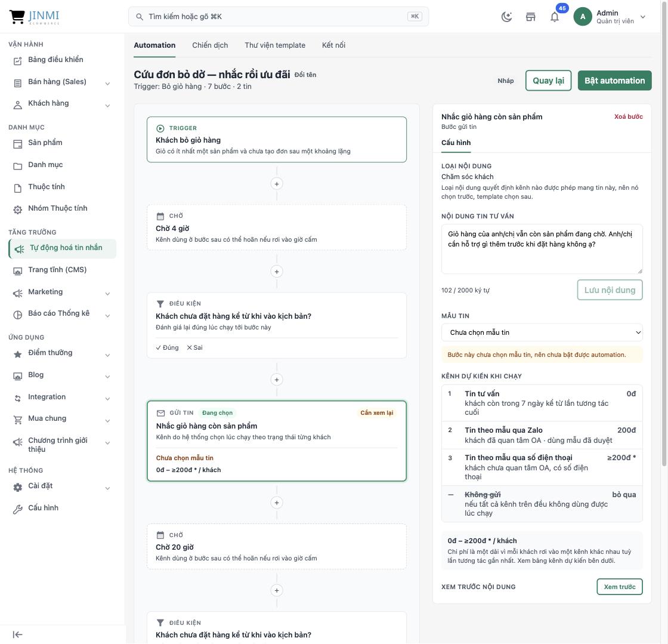This screenshot has height=644, width=668.
Task: Click the Thuộc tính file icon
Action: point(17,189)
